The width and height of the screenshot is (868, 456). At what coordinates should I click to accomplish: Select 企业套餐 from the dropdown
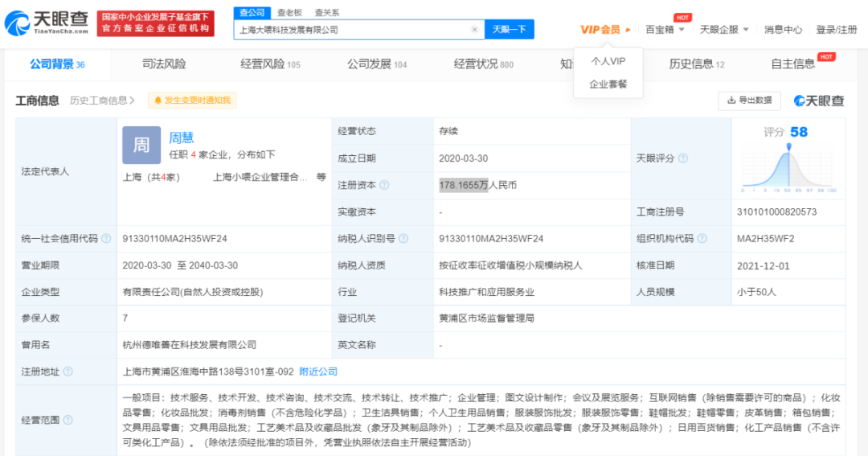coord(608,84)
